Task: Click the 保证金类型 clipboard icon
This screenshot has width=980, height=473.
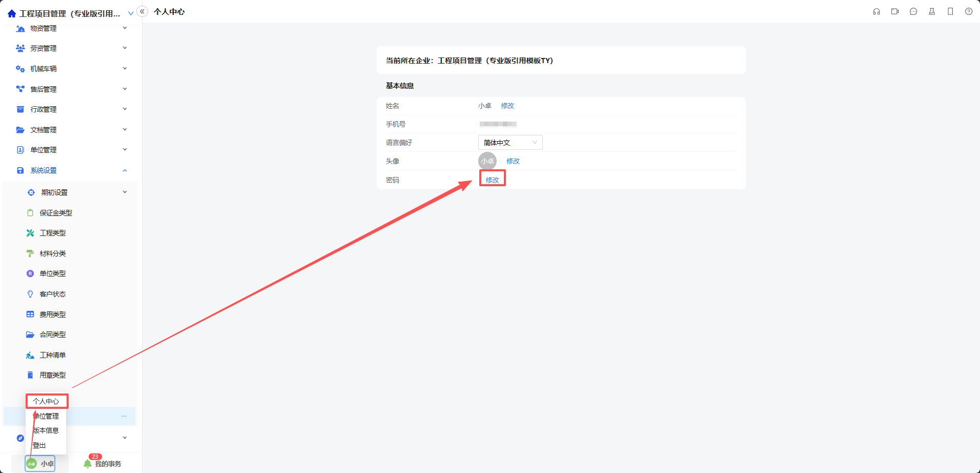Action: (x=30, y=212)
